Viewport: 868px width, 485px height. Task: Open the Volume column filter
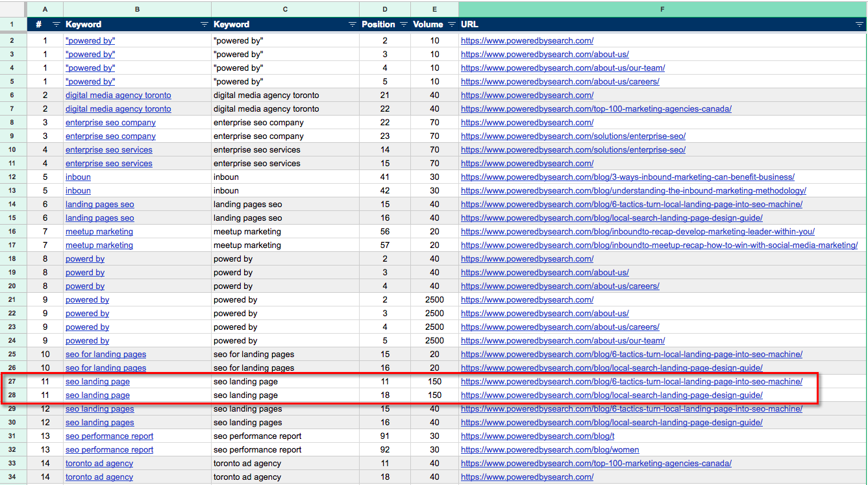tap(452, 24)
